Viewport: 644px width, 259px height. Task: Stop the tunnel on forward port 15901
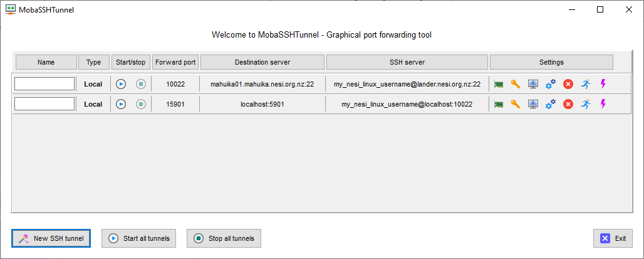[141, 104]
